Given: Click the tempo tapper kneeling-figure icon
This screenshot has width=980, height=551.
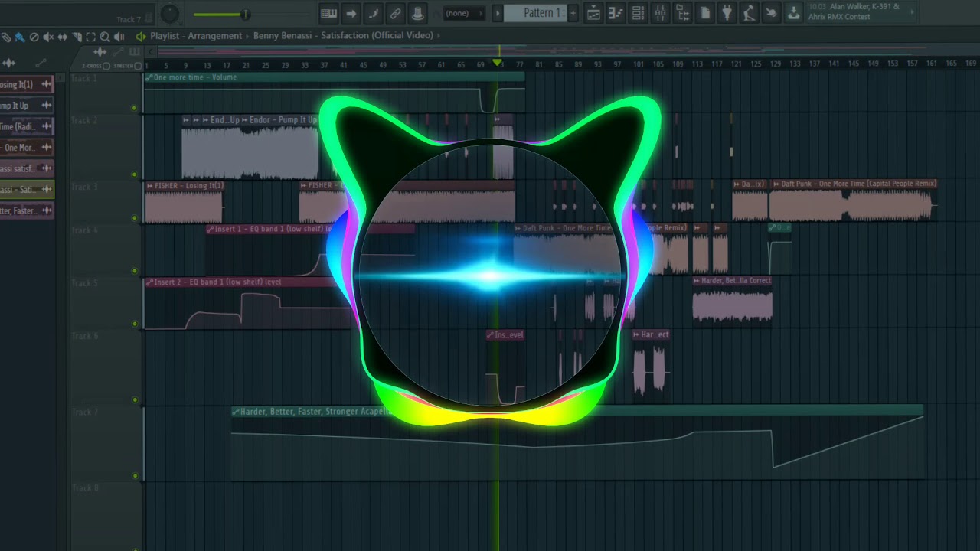Looking at the screenshot, I should (750, 13).
